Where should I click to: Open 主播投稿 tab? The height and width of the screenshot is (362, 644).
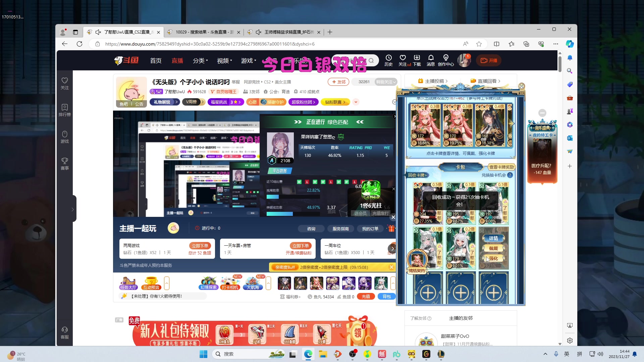coord(433,81)
